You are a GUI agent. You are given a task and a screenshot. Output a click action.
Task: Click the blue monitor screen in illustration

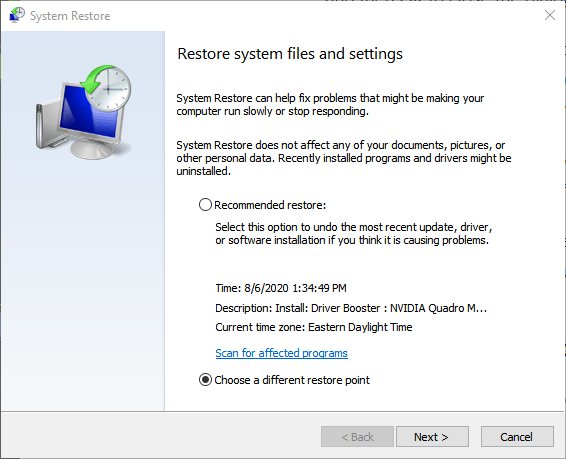(89, 115)
